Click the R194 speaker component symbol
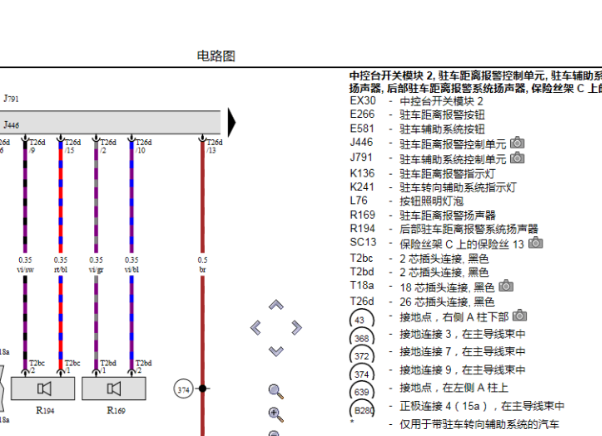The image size is (602, 436). [43, 389]
